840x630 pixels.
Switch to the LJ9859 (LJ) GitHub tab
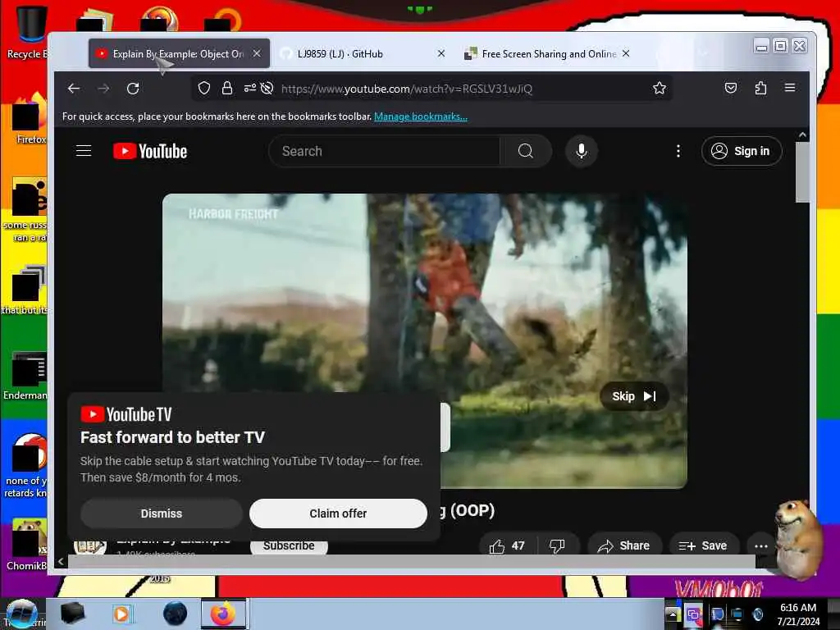pyautogui.click(x=363, y=53)
